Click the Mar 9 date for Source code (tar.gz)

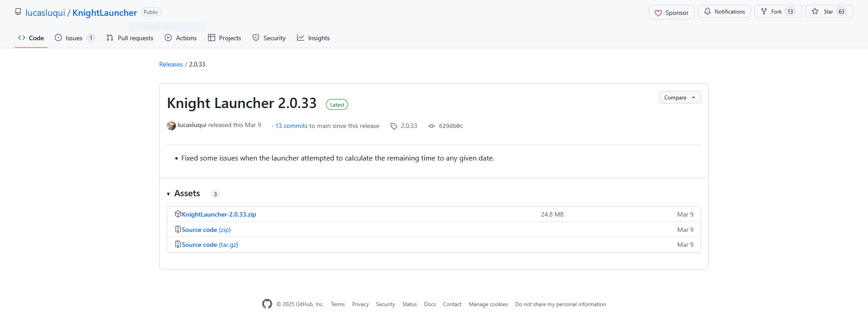click(685, 245)
